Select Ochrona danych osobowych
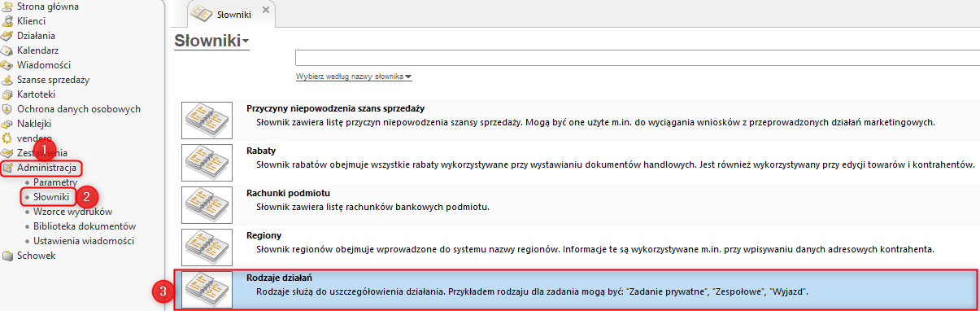Screen dimensions: 980x311 point(79,108)
